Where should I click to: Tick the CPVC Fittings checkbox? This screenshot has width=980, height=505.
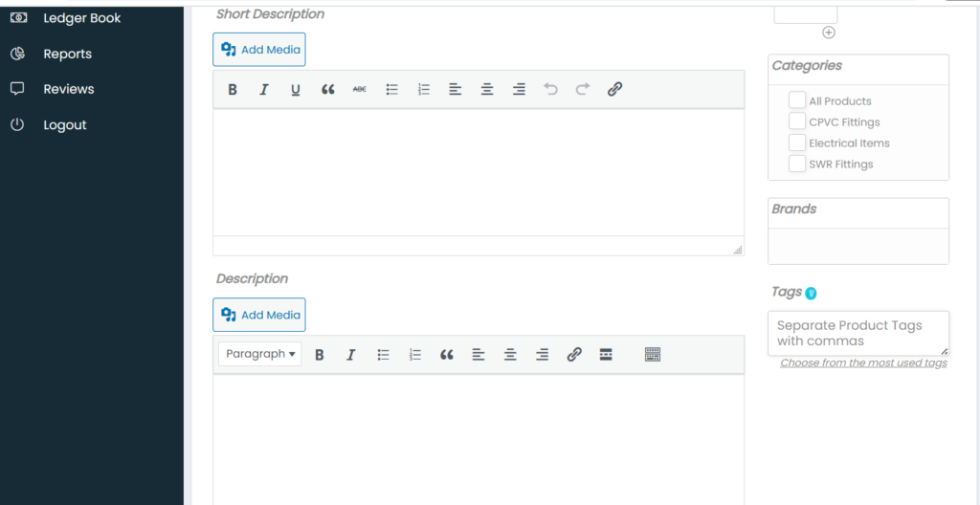coord(797,121)
